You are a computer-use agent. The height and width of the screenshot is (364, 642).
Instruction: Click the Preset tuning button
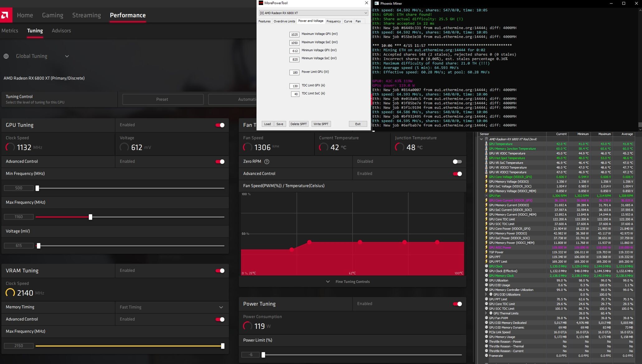(163, 99)
